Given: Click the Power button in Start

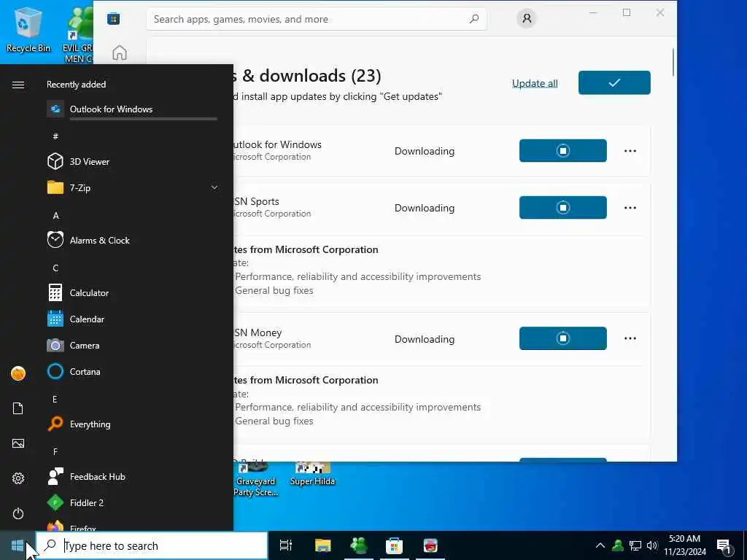Looking at the screenshot, I should click(18, 513).
